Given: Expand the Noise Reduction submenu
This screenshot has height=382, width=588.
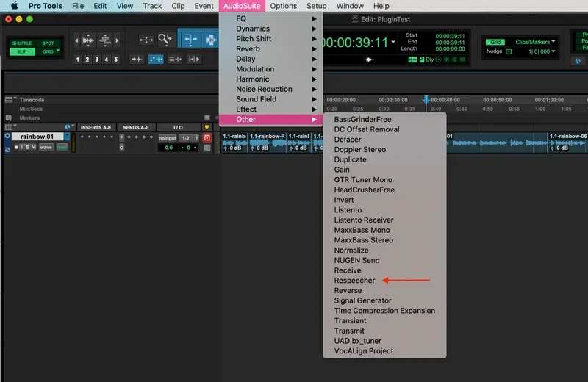Looking at the screenshot, I should pos(270,89).
